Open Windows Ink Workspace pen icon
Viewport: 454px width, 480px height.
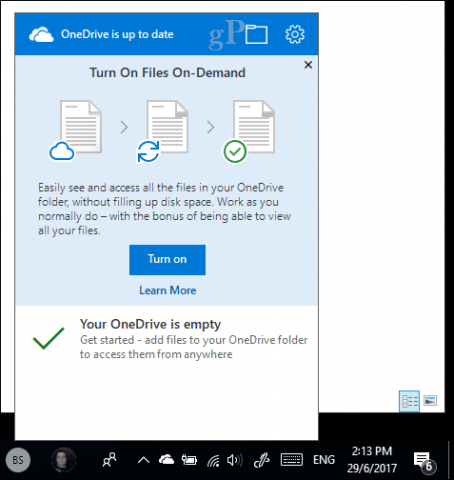(261, 460)
